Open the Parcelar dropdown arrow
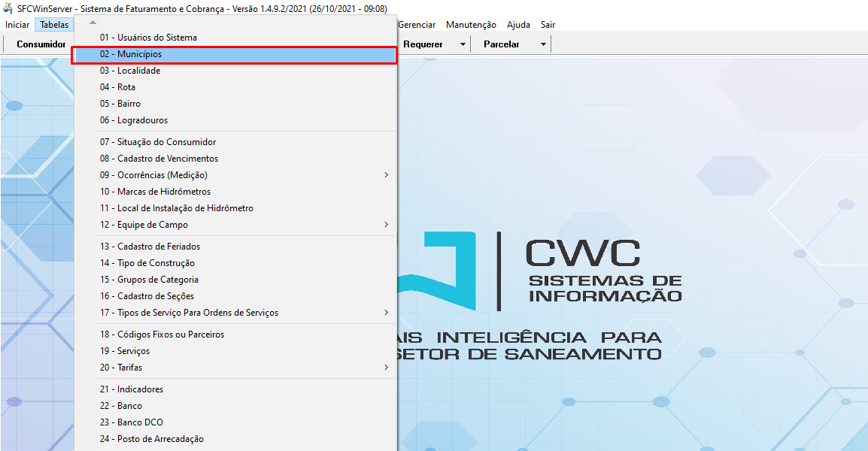 tap(542, 44)
